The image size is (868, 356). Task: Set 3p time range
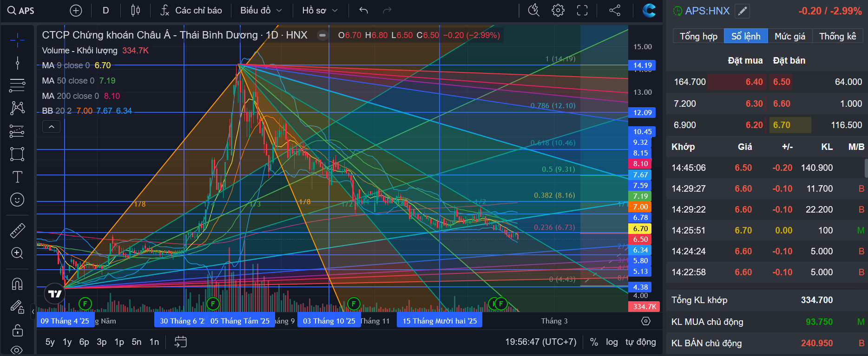point(101,342)
